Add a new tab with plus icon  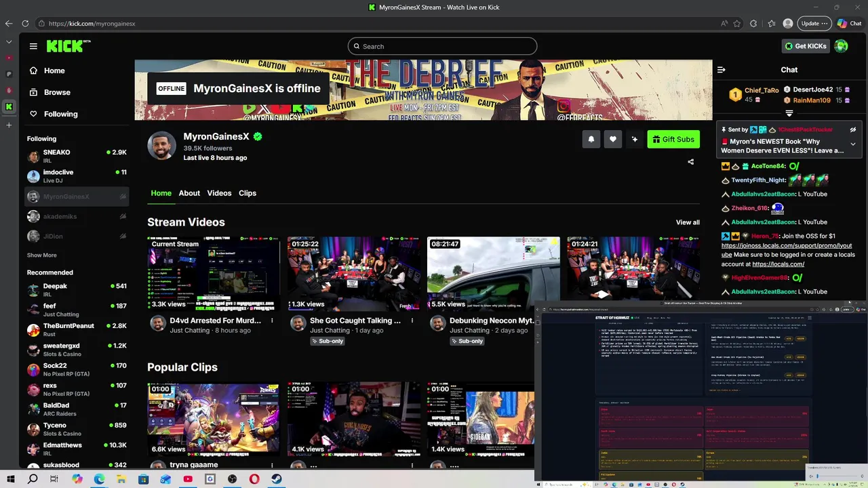[9, 125]
